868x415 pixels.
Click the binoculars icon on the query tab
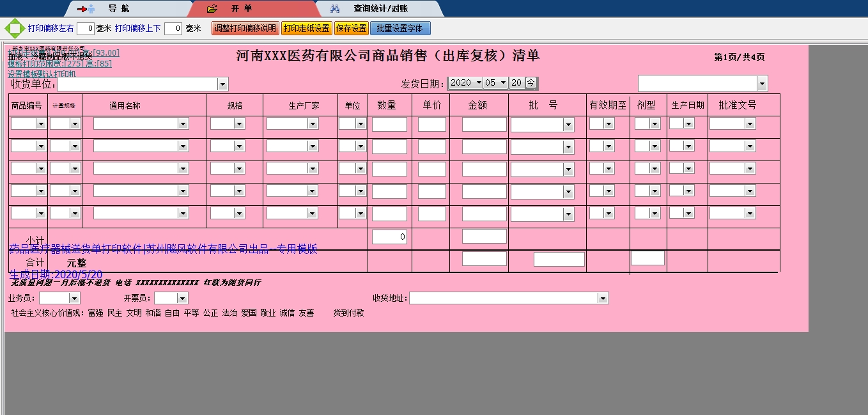point(335,9)
